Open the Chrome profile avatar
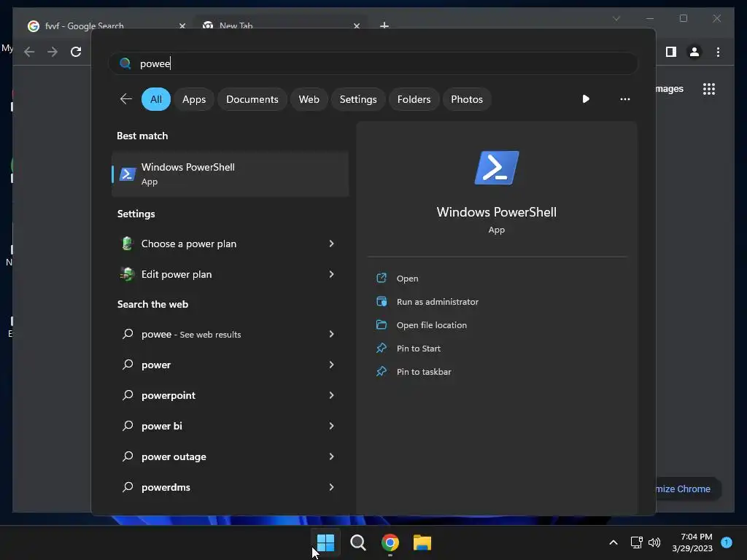 pyautogui.click(x=694, y=52)
